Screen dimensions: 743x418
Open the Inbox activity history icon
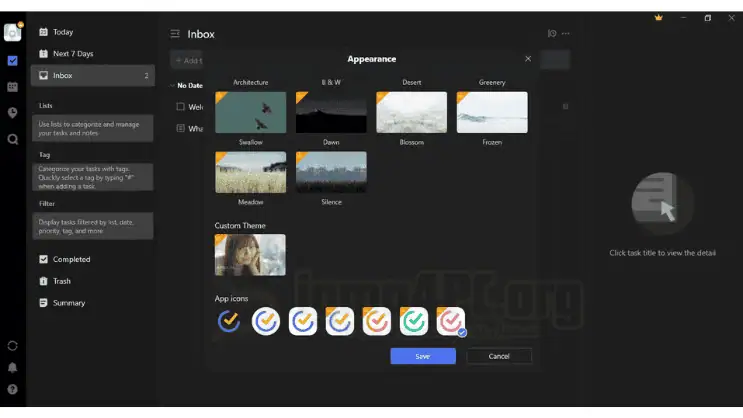point(552,34)
